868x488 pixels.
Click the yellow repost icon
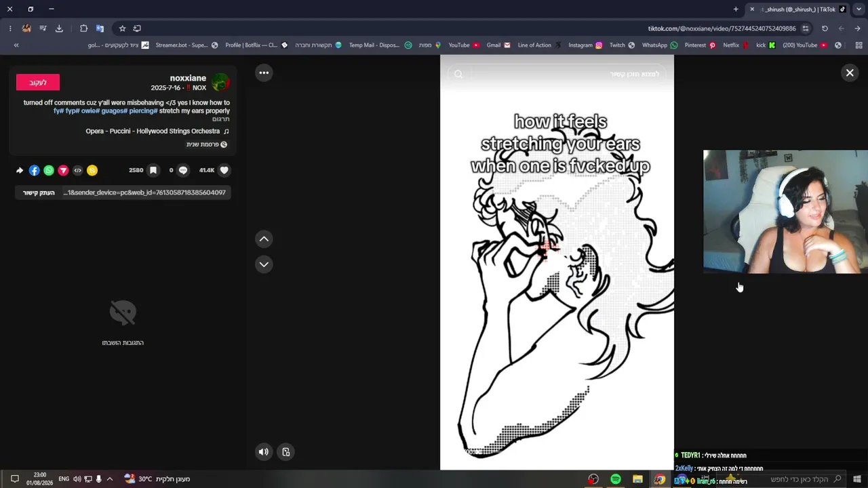click(92, 171)
